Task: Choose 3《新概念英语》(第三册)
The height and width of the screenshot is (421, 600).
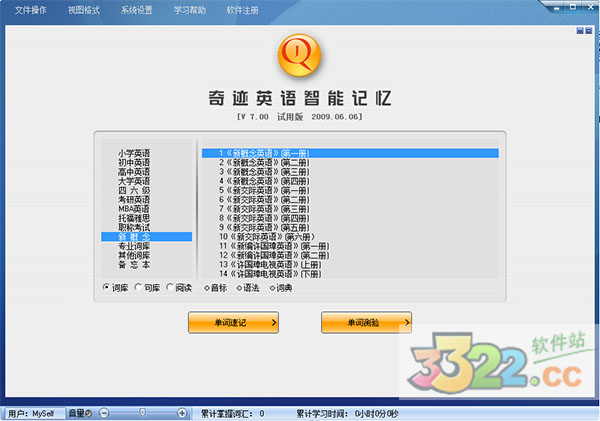Action: 264,172
